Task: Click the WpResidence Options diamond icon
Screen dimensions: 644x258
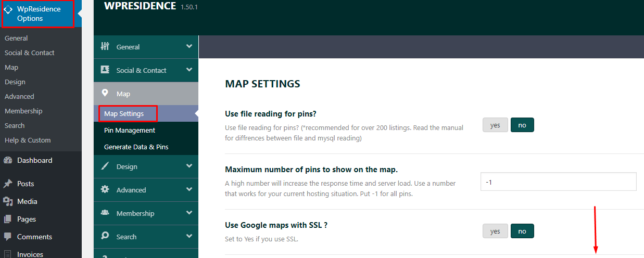Action: point(8,9)
